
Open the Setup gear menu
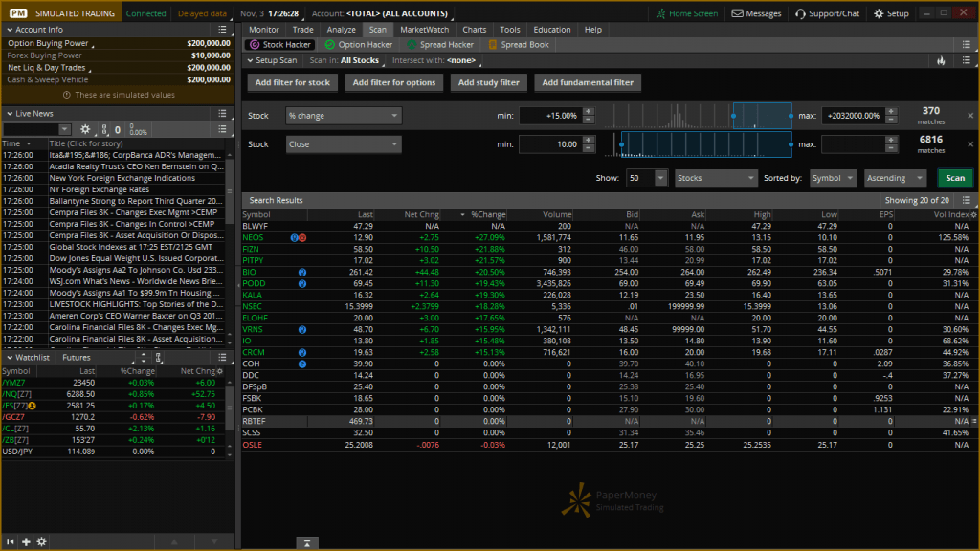click(x=891, y=13)
